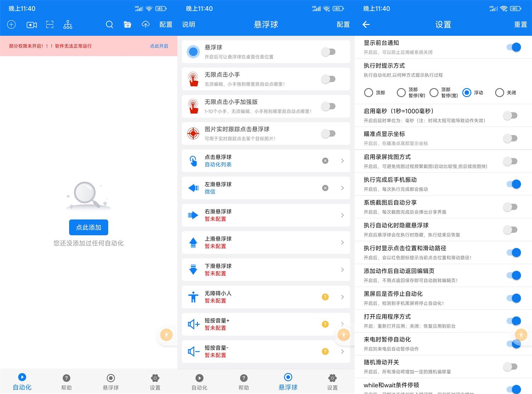Tap the cloud upload icon in the toolbar
This screenshot has height=394, width=532.
click(x=145, y=24)
